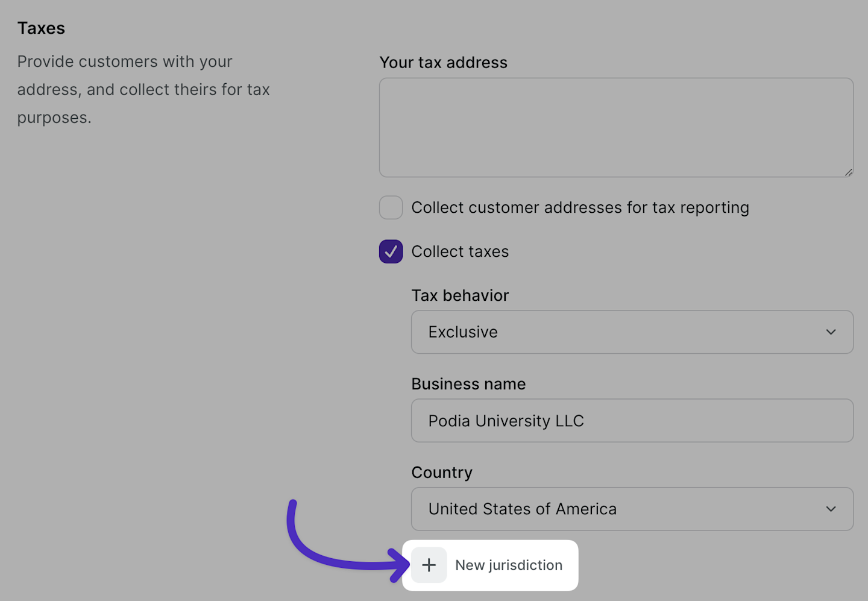Click the Taxes section description paragraph
Screen dimensions: 868x601
tap(143, 89)
